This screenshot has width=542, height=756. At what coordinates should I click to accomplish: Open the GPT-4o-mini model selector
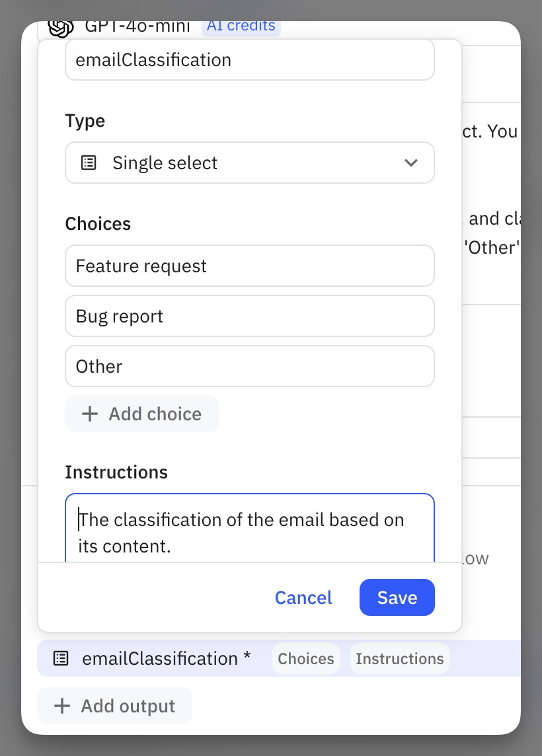point(137,25)
